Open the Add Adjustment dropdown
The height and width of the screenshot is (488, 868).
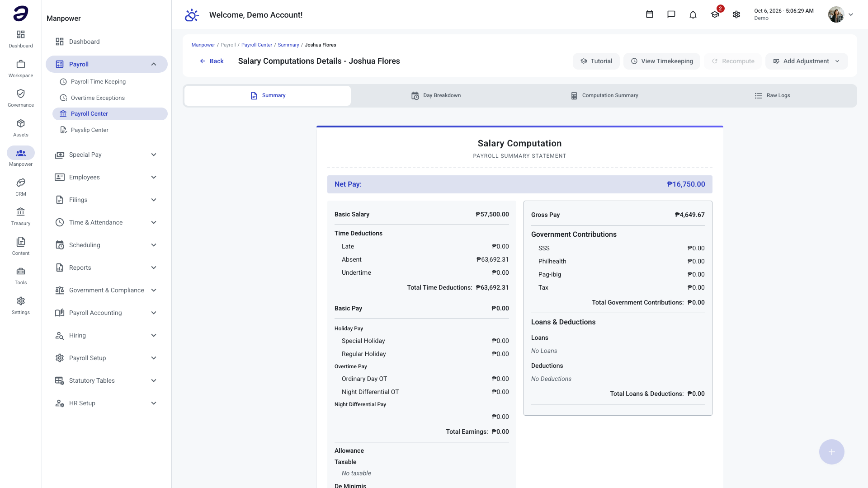(x=807, y=61)
